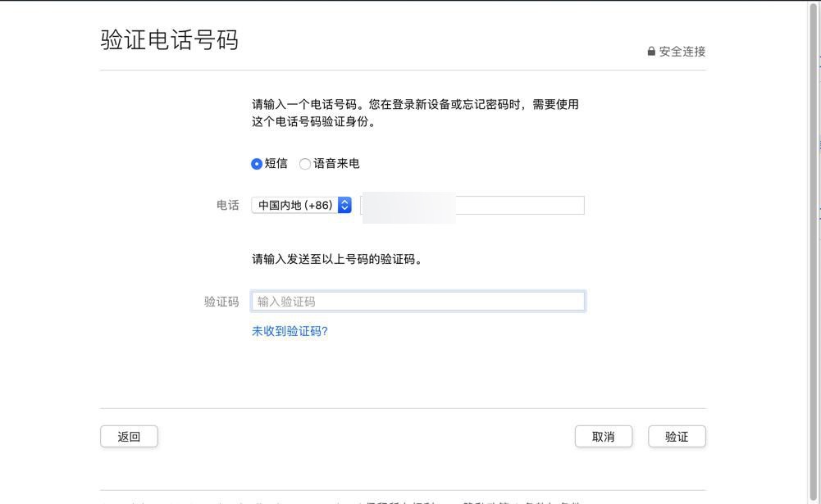Click the phone number input field
The width and height of the screenshot is (821, 504).
(x=518, y=205)
